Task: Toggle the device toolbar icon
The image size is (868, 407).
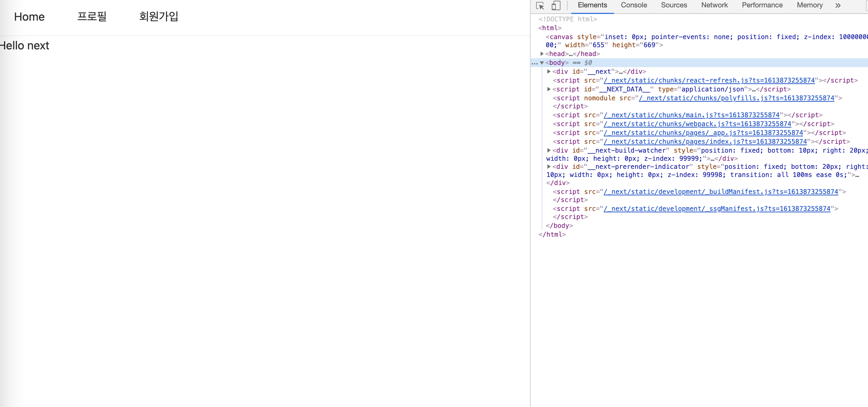Action: click(x=556, y=6)
